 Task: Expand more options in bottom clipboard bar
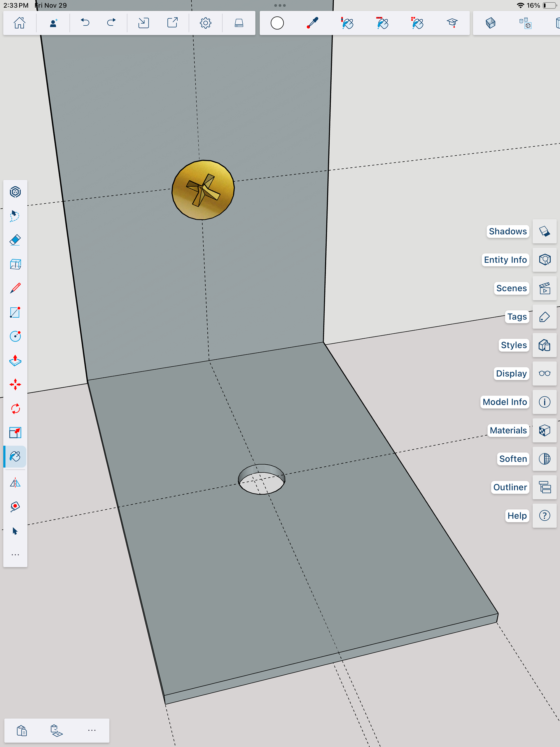click(x=92, y=730)
